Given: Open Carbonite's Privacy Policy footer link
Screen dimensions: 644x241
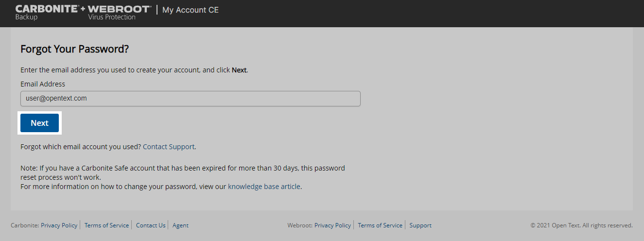Looking at the screenshot, I should click(59, 225).
